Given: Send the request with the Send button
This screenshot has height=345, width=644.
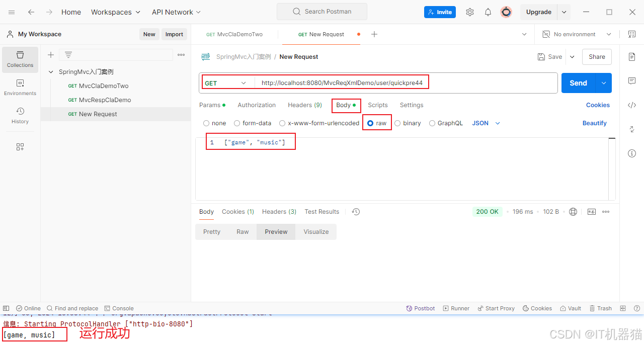Looking at the screenshot, I should point(579,83).
